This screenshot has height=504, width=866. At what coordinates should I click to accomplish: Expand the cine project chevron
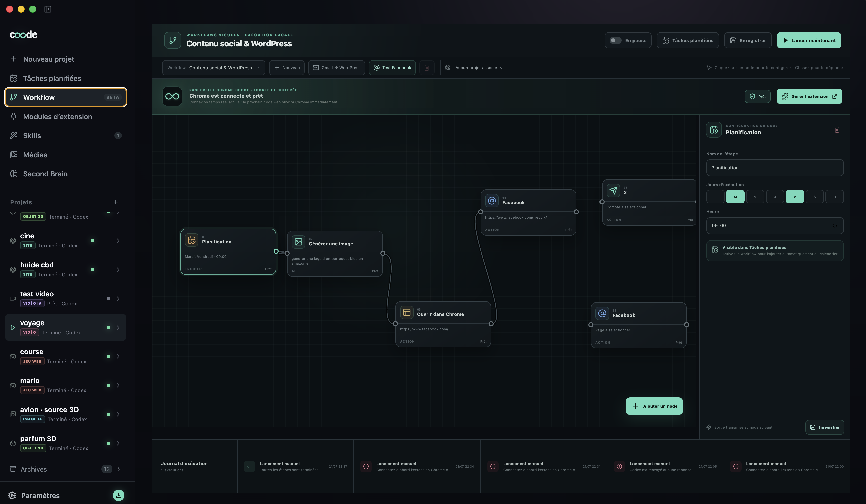click(x=118, y=240)
